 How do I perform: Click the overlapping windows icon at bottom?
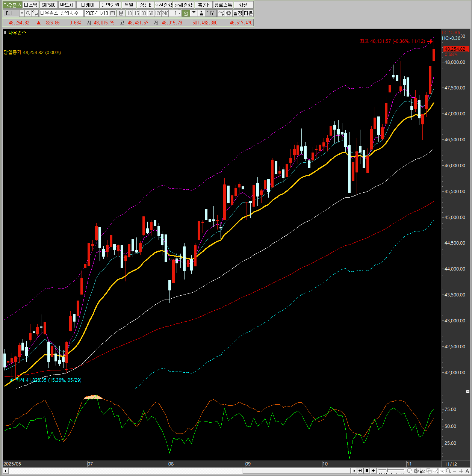click(x=429, y=471)
